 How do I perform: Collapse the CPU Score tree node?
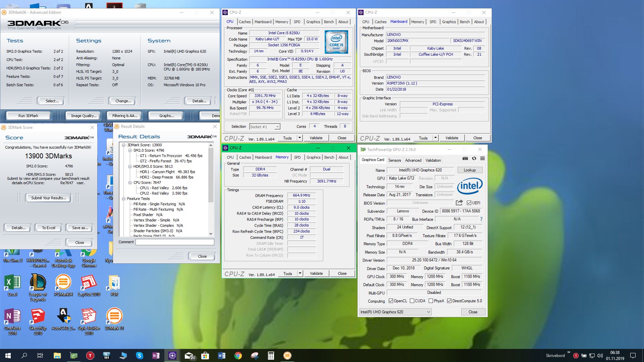pos(130,183)
